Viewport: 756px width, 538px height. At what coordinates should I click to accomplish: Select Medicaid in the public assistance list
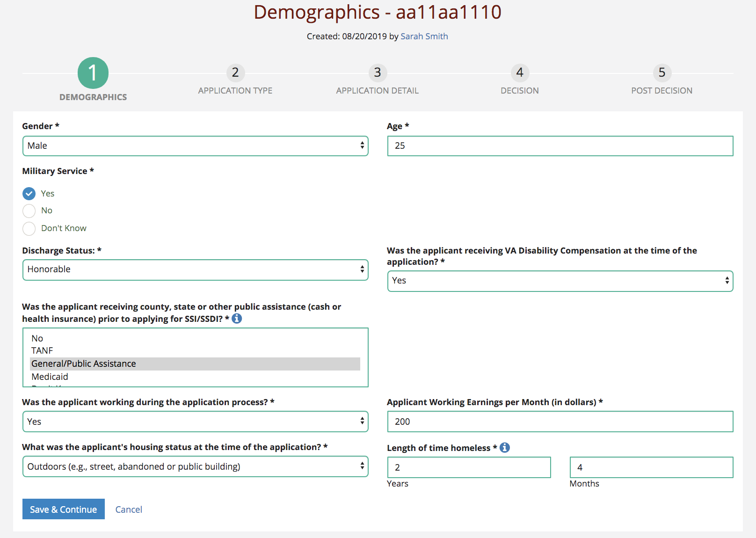pos(50,377)
